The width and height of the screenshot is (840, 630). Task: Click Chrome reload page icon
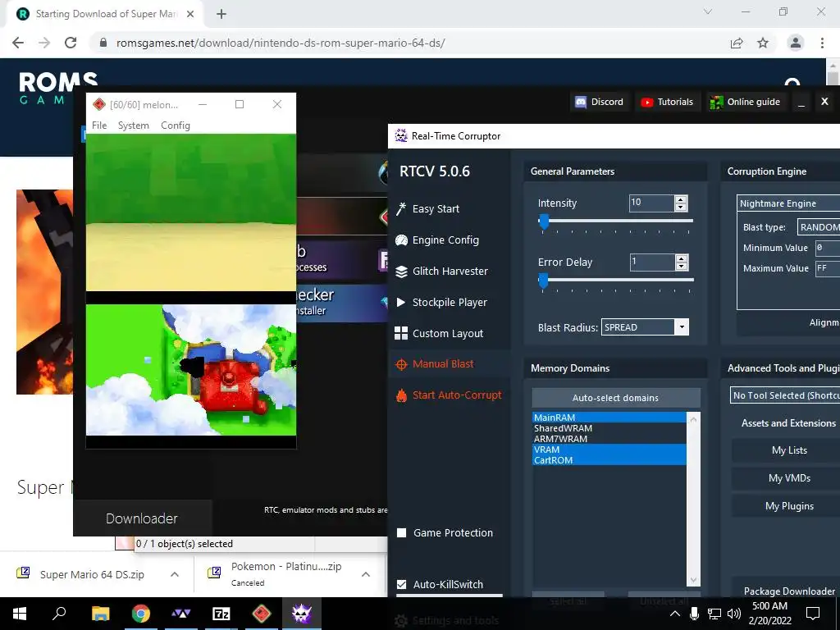coord(71,43)
